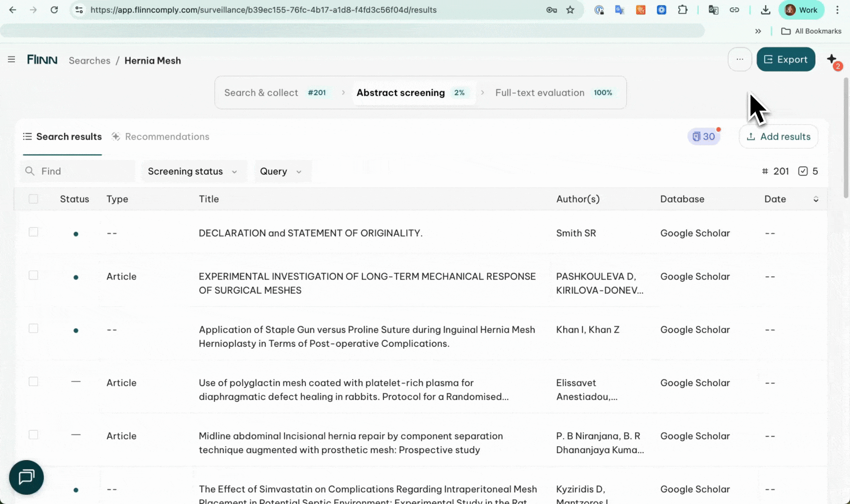This screenshot has height=504, width=850.
Task: Reload the page in browser
Action: click(54, 10)
